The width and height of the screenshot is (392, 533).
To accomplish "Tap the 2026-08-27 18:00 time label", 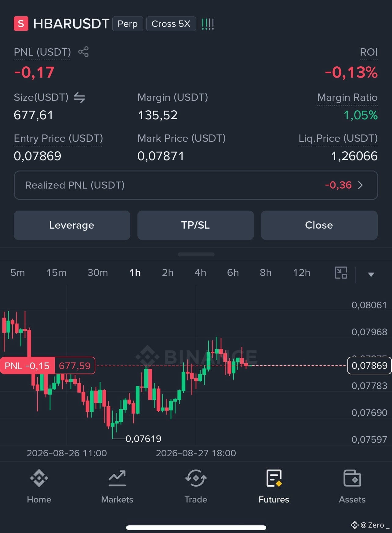I will [x=196, y=453].
